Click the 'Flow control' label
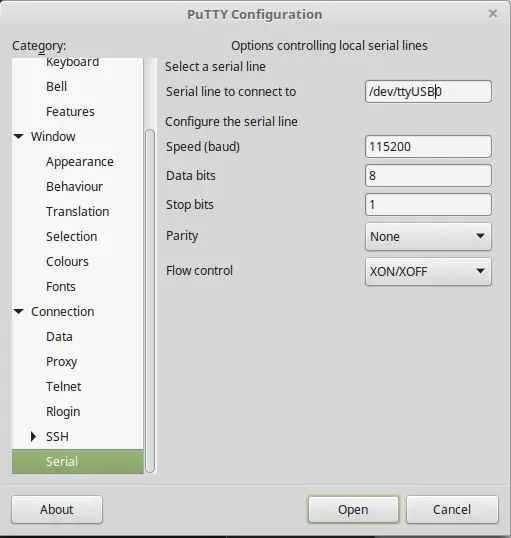The width and height of the screenshot is (511, 538). coord(199,270)
